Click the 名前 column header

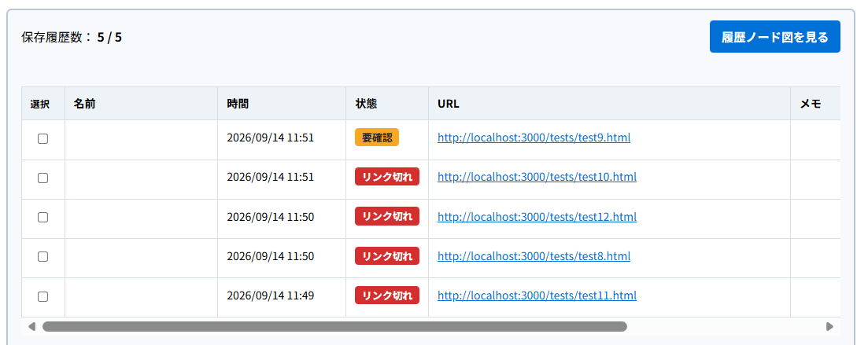click(141, 104)
